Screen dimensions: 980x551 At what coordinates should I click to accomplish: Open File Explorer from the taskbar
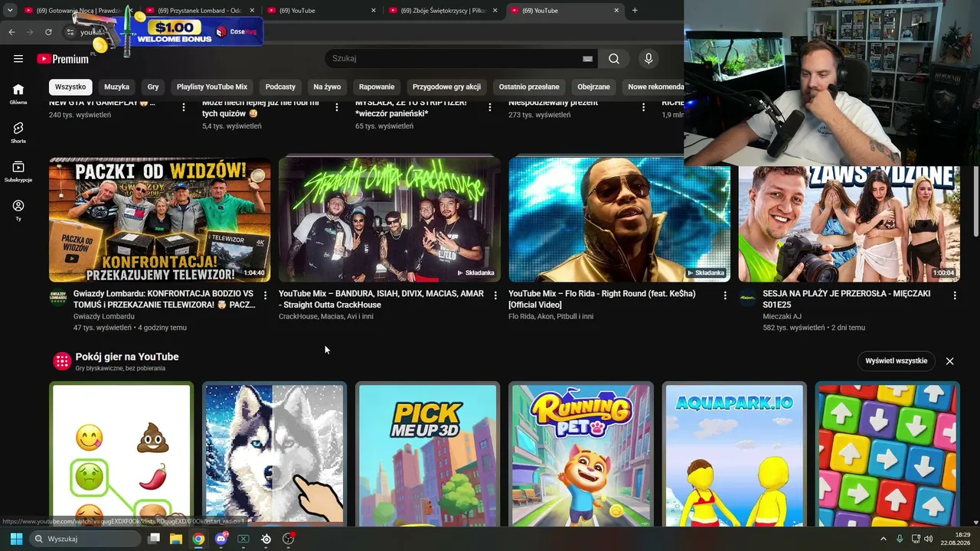175,539
